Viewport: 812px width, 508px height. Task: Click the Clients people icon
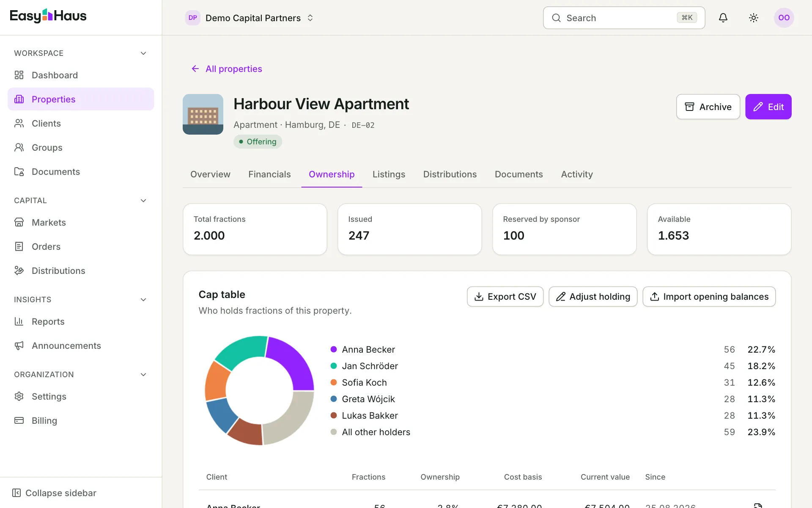coord(19,123)
